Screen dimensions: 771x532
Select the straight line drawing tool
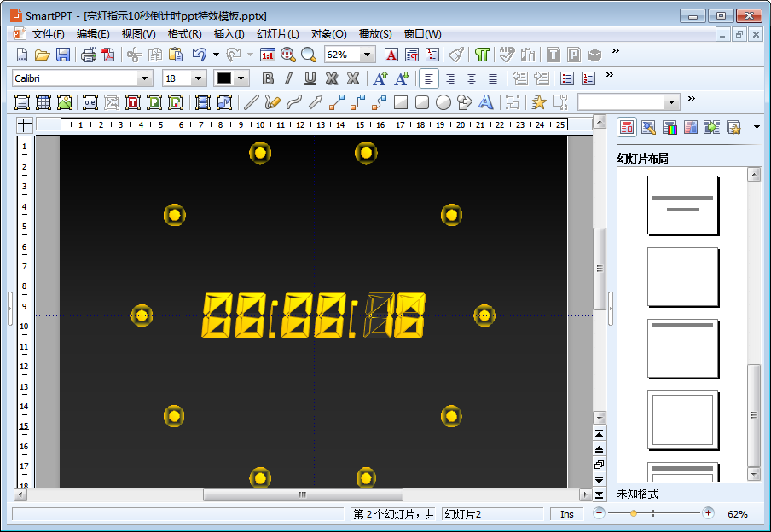click(x=252, y=102)
